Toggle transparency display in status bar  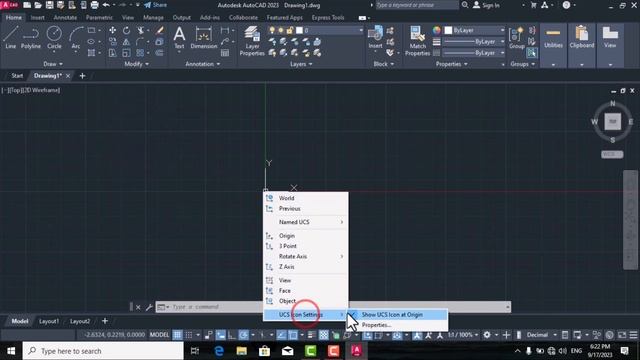[x=324, y=335]
